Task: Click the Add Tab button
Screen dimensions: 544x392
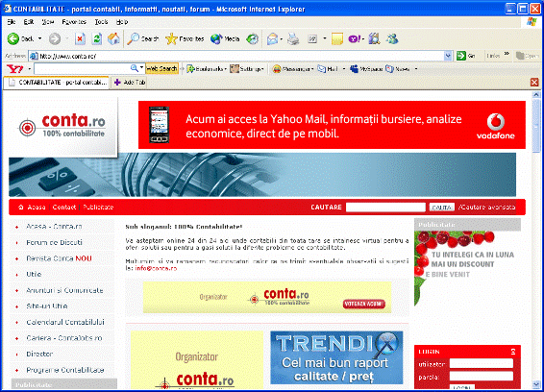Action: (x=130, y=83)
